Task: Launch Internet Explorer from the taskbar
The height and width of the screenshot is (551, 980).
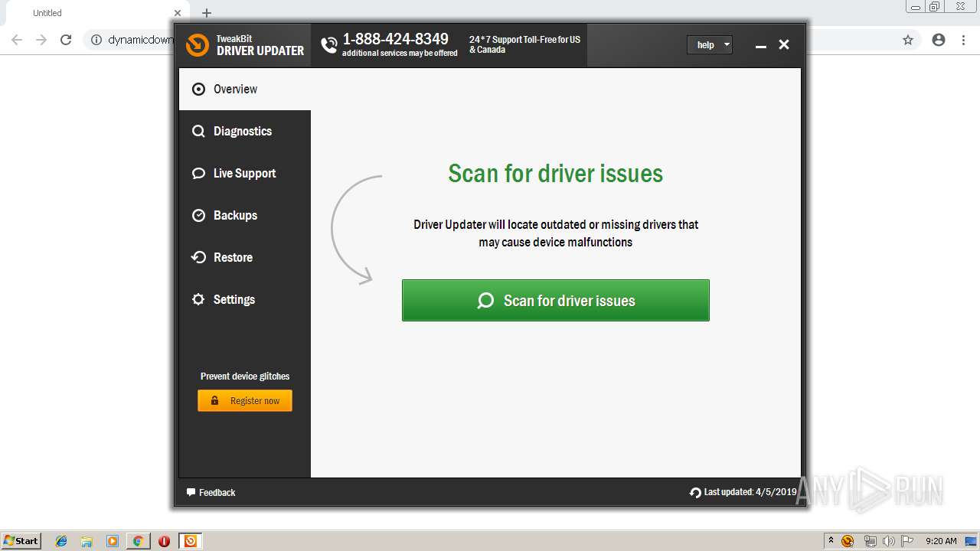Action: 61,541
